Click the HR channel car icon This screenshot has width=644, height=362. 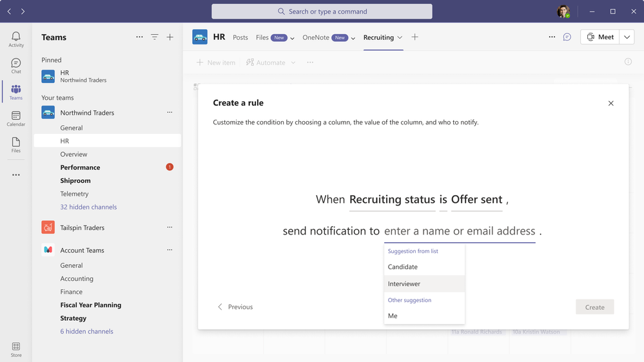[200, 37]
